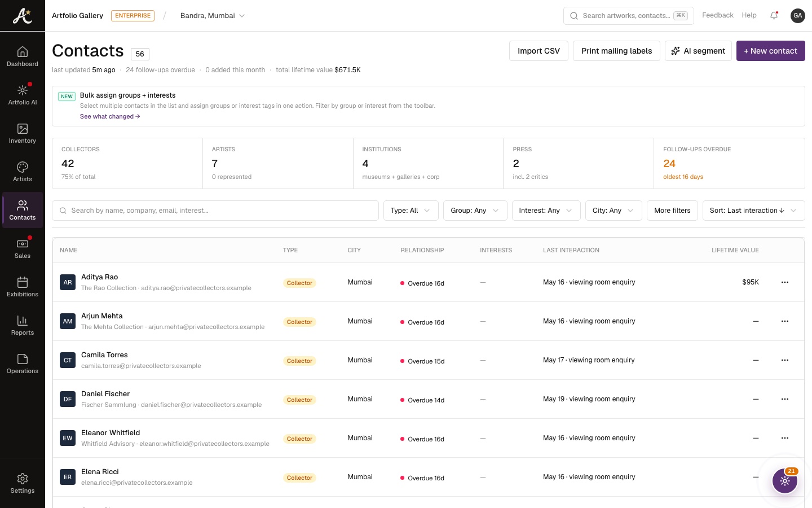Click Overdue 14d status for Daniel Fischer
The width and height of the screenshot is (812, 508).
pos(422,400)
